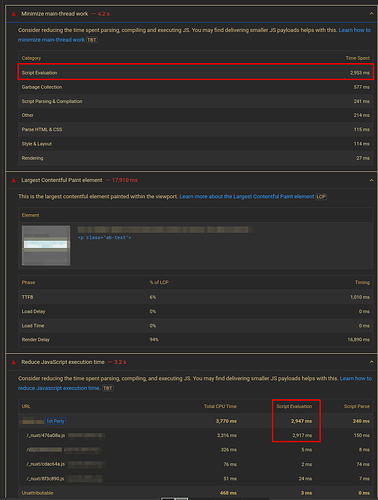Collapse the Reduce JavaScript execution time section
Image resolution: width=378 pixels, height=500 pixels.
tap(371, 362)
